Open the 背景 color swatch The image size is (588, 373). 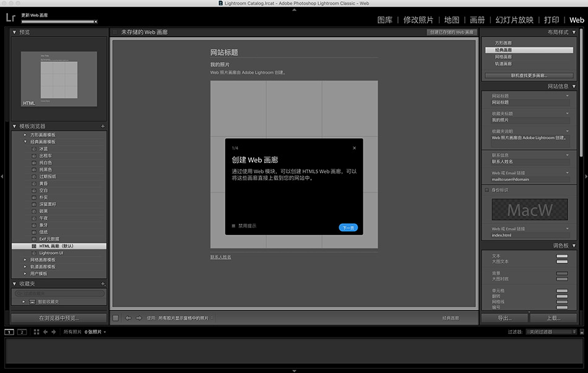[x=562, y=274]
